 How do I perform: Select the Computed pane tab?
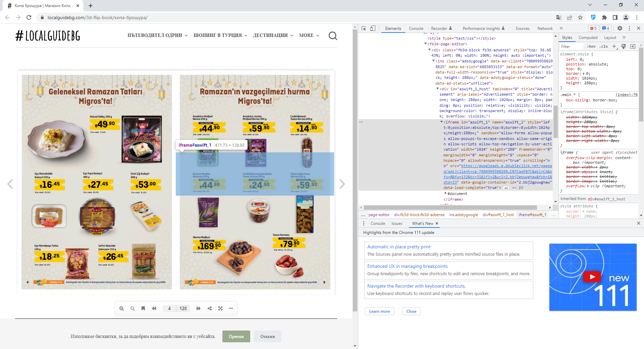pyautogui.click(x=588, y=38)
